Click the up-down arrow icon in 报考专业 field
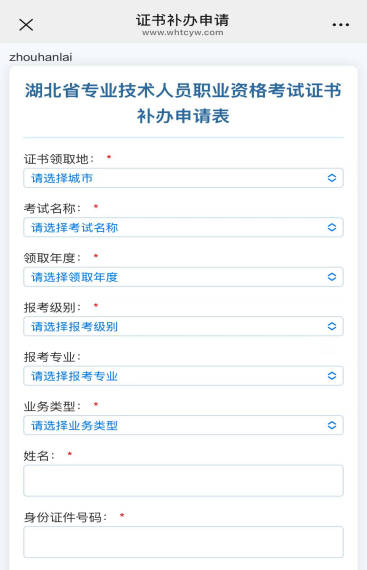Viewport: 367px width, 570px height. pos(332,376)
